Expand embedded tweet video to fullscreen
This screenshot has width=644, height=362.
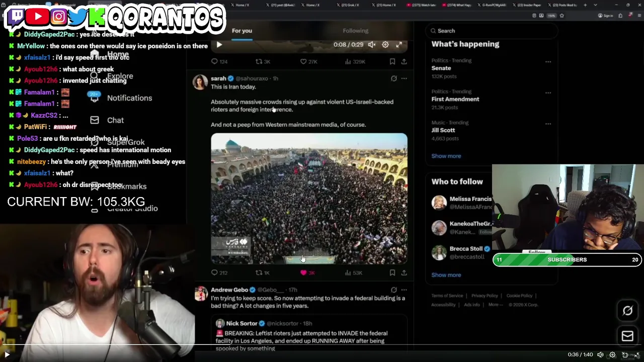click(399, 45)
